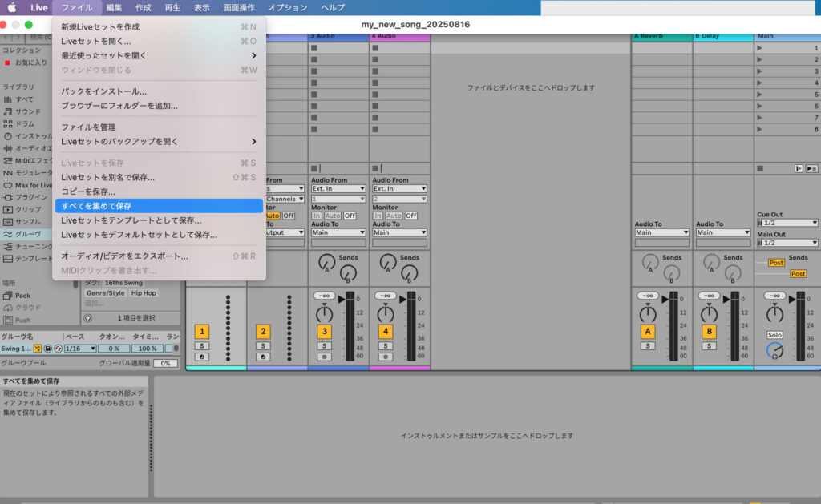
Task: Open the ヘルプ menu
Action: tap(333, 7)
